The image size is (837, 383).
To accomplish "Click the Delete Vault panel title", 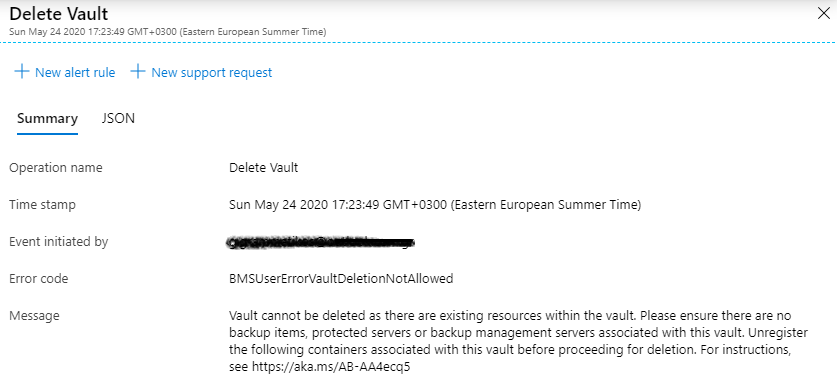I will click(x=58, y=13).
